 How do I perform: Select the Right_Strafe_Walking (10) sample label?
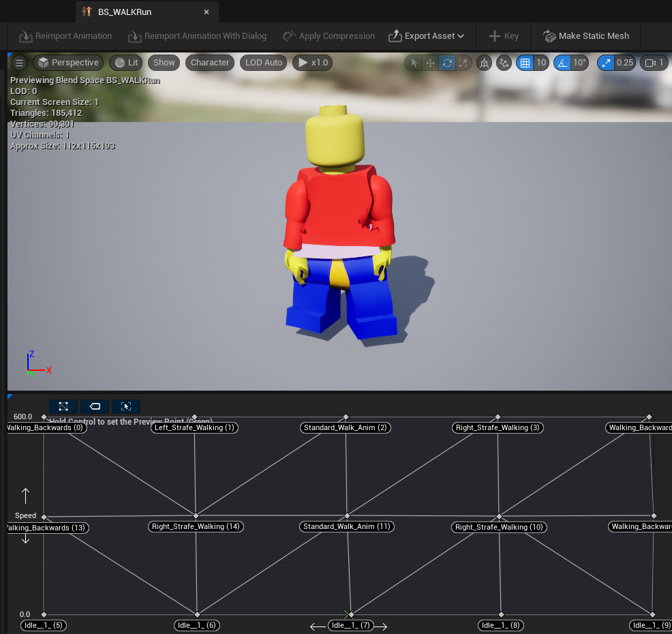pos(499,527)
